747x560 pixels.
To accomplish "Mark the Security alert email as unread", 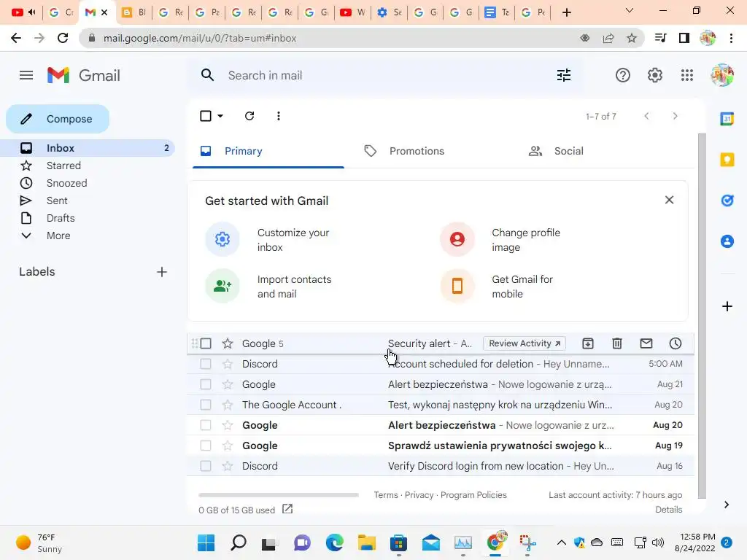I will tap(646, 343).
